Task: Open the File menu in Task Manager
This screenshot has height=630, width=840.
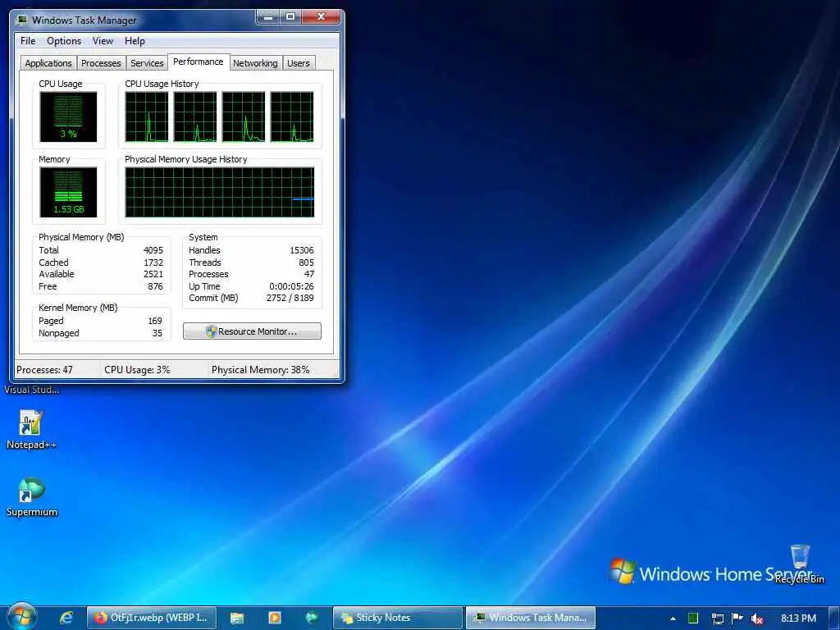Action: (x=28, y=41)
